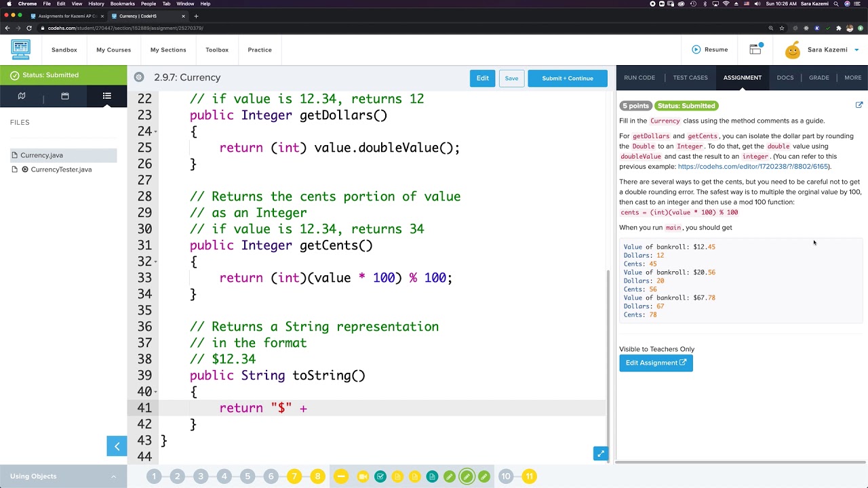Go to lesson 7 in progress bar

tap(294, 476)
